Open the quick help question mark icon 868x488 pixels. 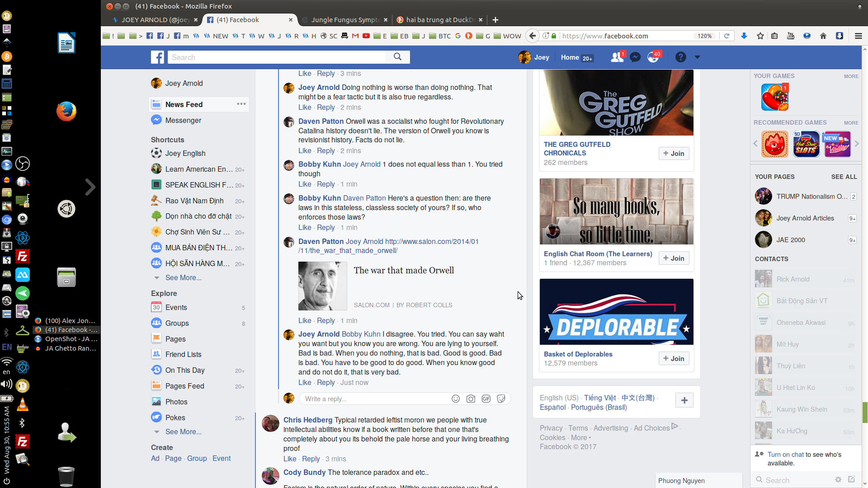[x=680, y=57]
